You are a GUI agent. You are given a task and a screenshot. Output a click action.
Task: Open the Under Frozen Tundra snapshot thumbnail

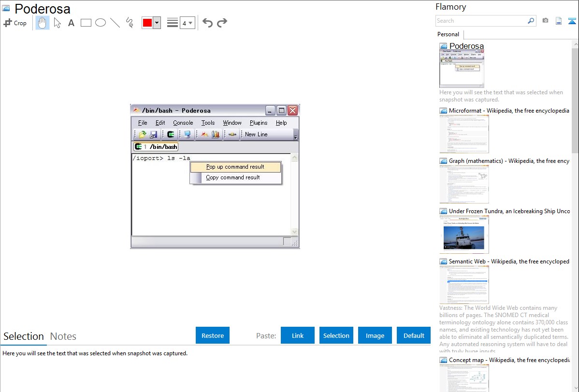coord(464,234)
